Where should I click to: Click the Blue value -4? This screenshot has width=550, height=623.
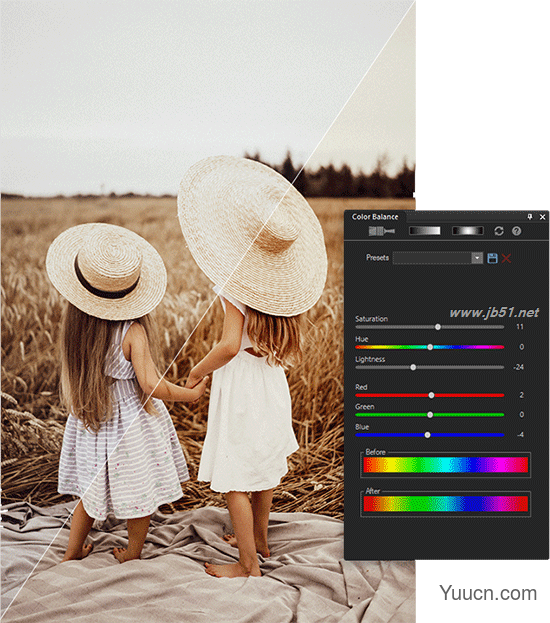[x=520, y=435]
